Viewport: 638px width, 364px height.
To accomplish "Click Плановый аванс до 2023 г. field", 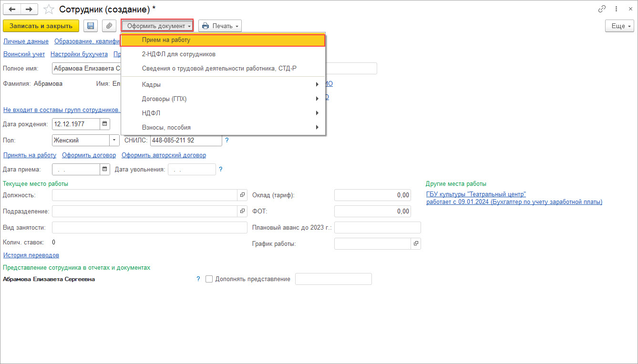I will click(378, 227).
